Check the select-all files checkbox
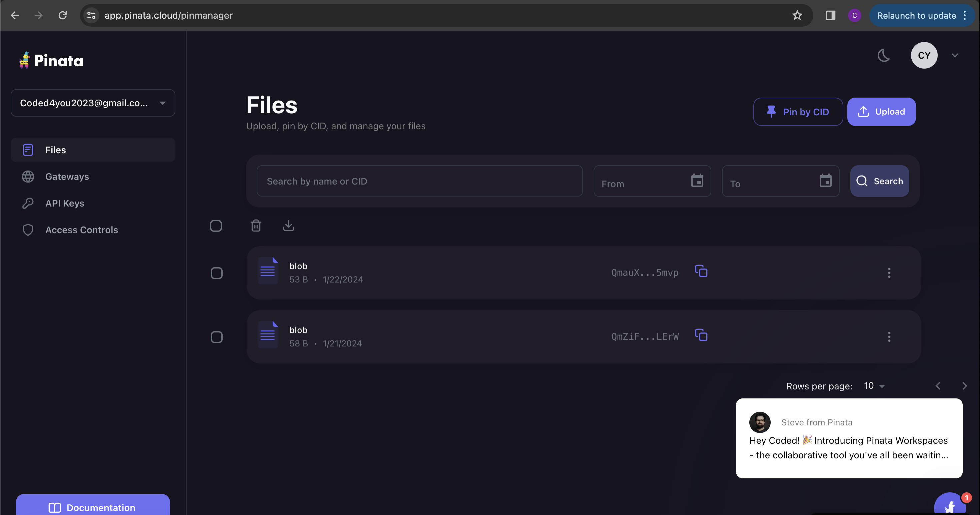This screenshot has width=980, height=515. [x=216, y=226]
